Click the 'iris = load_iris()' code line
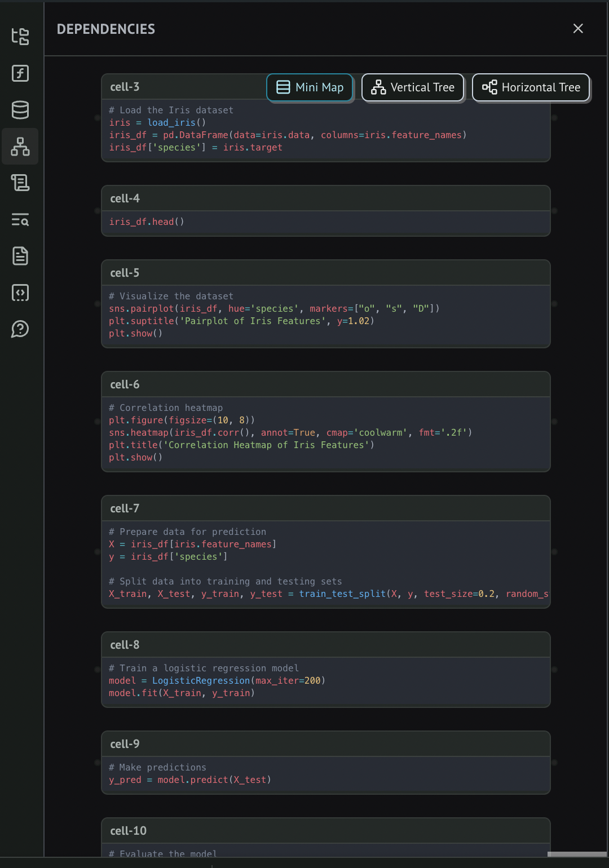Screen dimensions: 609x868 pos(157,123)
